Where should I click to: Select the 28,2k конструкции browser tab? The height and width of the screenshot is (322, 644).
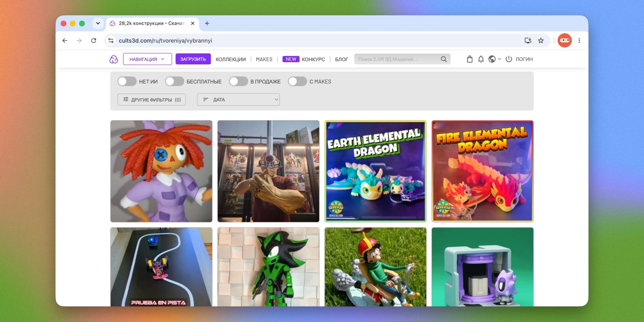click(x=152, y=23)
